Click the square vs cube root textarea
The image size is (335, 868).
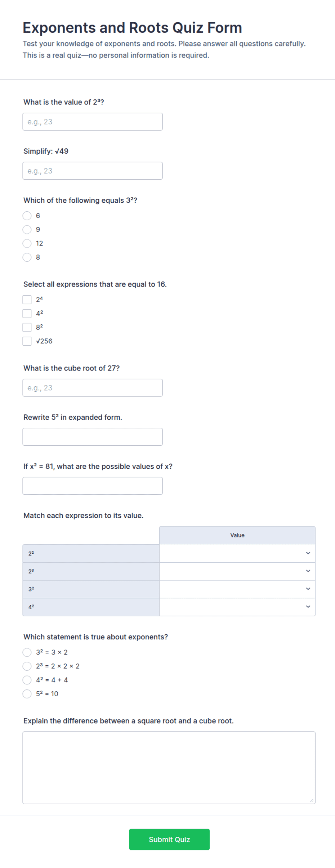click(x=169, y=768)
